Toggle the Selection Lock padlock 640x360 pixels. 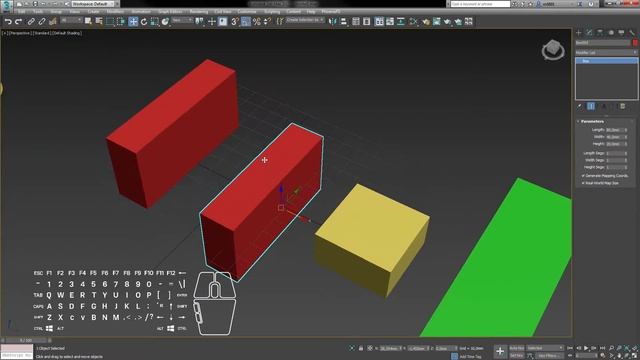click(361, 348)
